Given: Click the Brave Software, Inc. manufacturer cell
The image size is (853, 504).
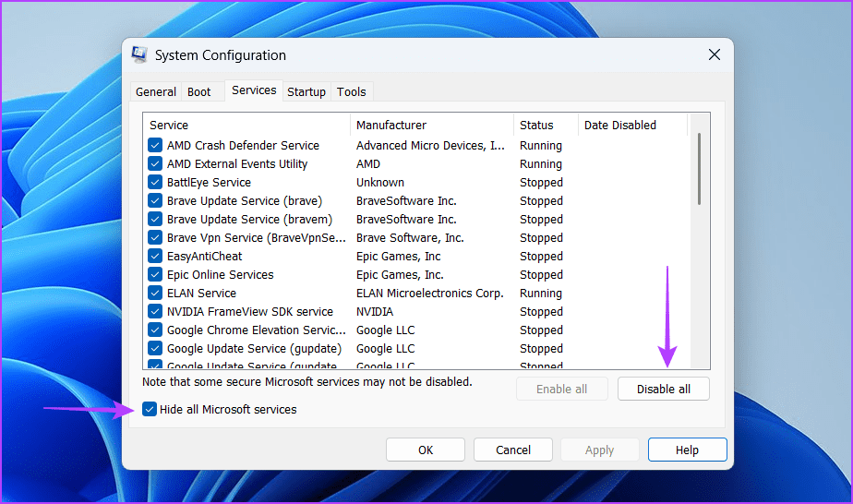Looking at the screenshot, I should [x=410, y=237].
